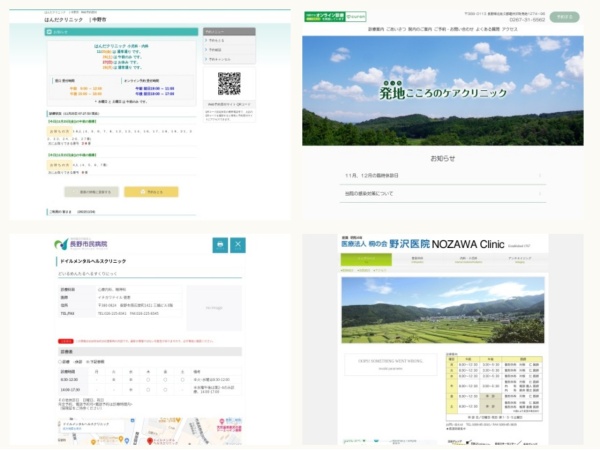Click the green online consultation banner logo
600x450 pixels.
coord(335,17)
